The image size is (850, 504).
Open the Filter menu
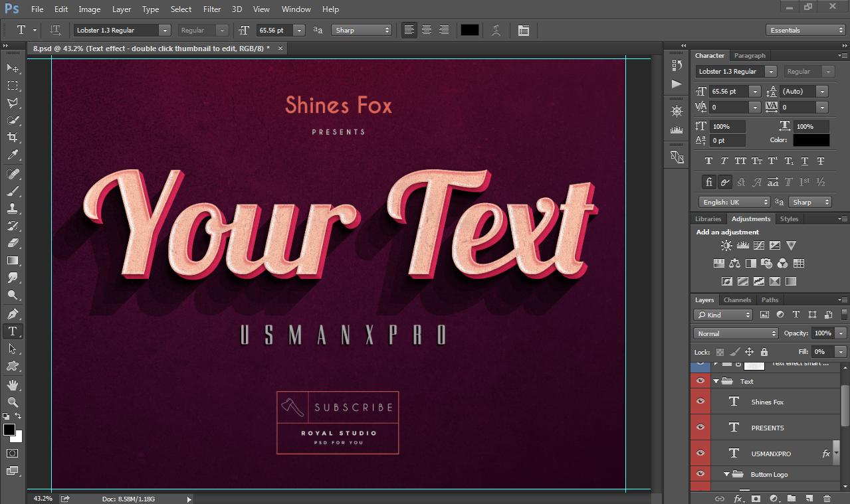211,9
